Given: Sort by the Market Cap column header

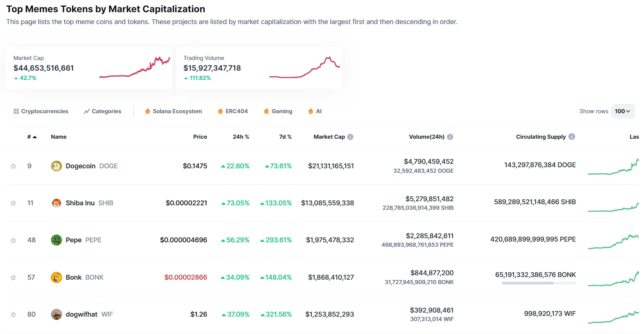Looking at the screenshot, I should point(329,137).
